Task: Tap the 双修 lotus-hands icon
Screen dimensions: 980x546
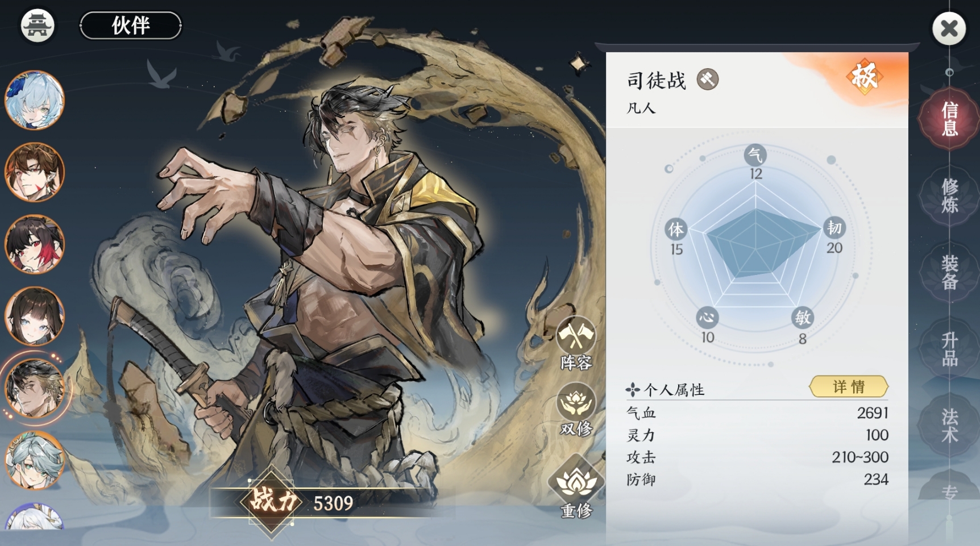Action: (x=576, y=409)
